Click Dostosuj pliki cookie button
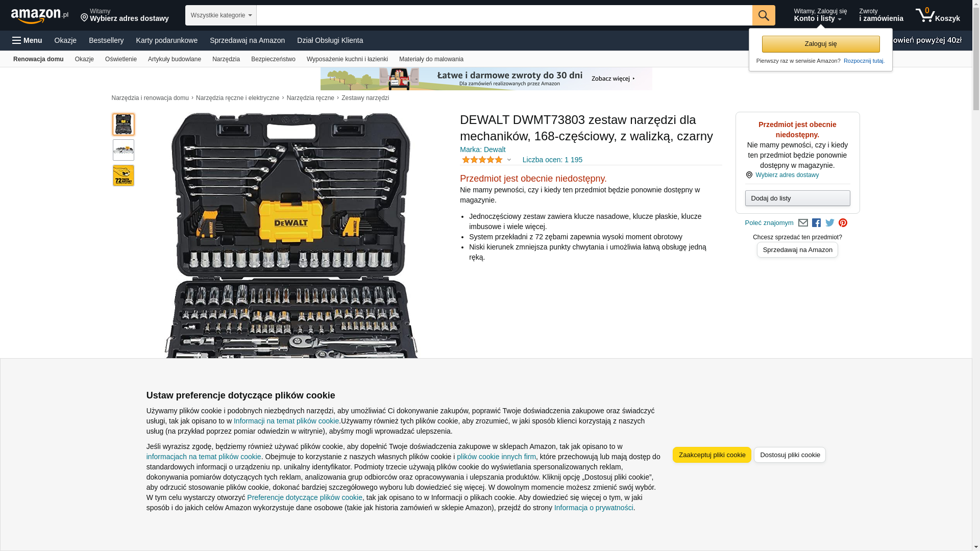Screen dimensions: 980x551 (790, 455)
